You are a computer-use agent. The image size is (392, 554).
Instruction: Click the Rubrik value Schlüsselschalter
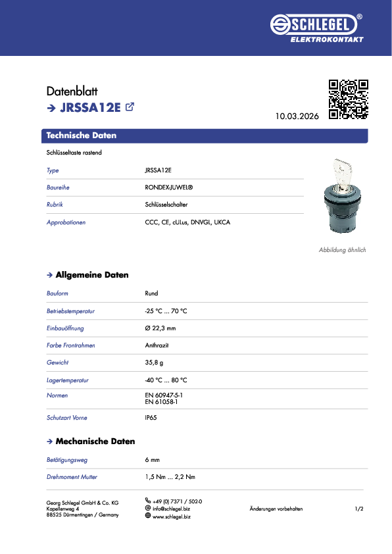pos(166,205)
